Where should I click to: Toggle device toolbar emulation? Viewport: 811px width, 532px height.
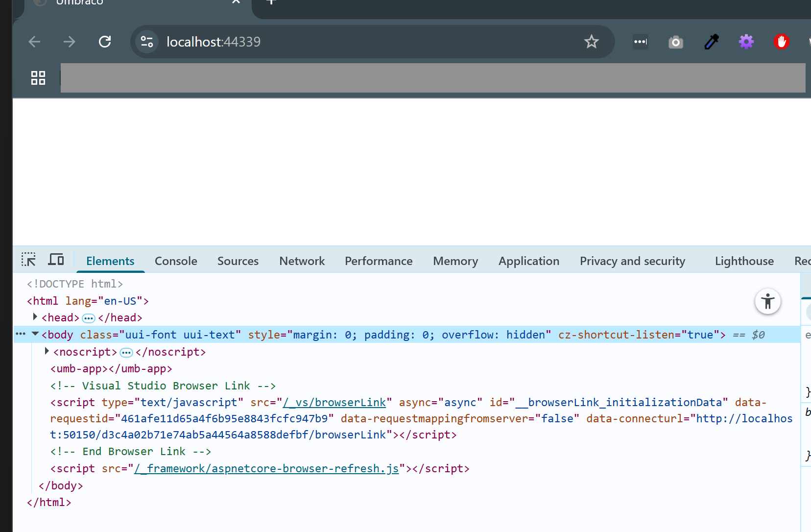click(56, 260)
